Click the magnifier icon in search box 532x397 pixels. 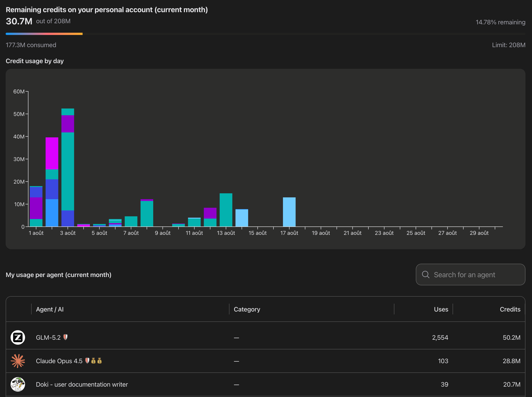coord(426,275)
